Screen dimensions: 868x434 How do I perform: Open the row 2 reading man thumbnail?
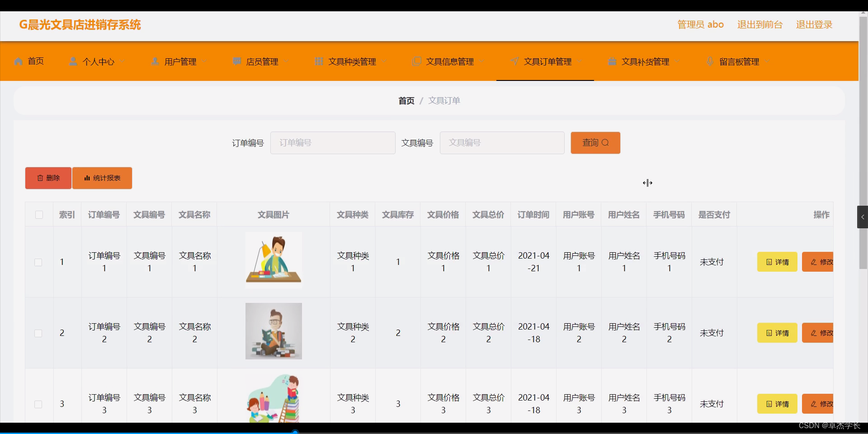pyautogui.click(x=274, y=331)
